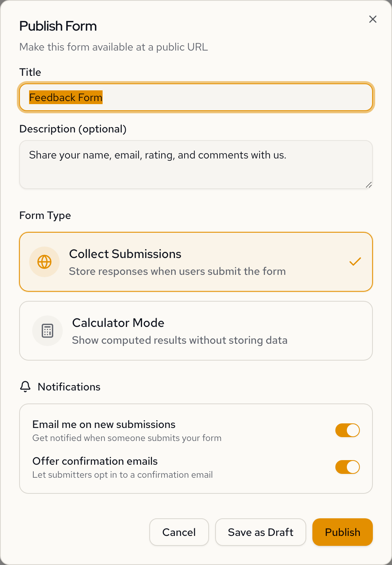Turn off the Offer confirmation emails switch
The image size is (392, 565).
[x=347, y=467]
